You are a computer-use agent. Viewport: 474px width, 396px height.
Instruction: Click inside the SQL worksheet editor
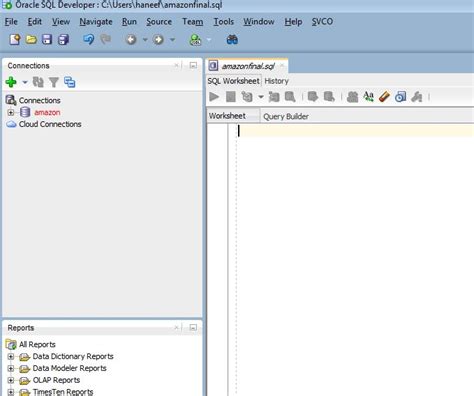click(355, 260)
